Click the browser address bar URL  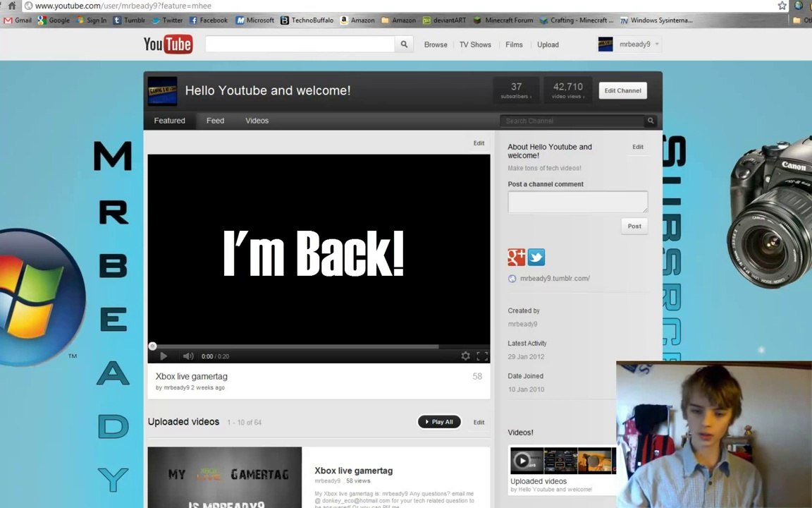pos(123,6)
